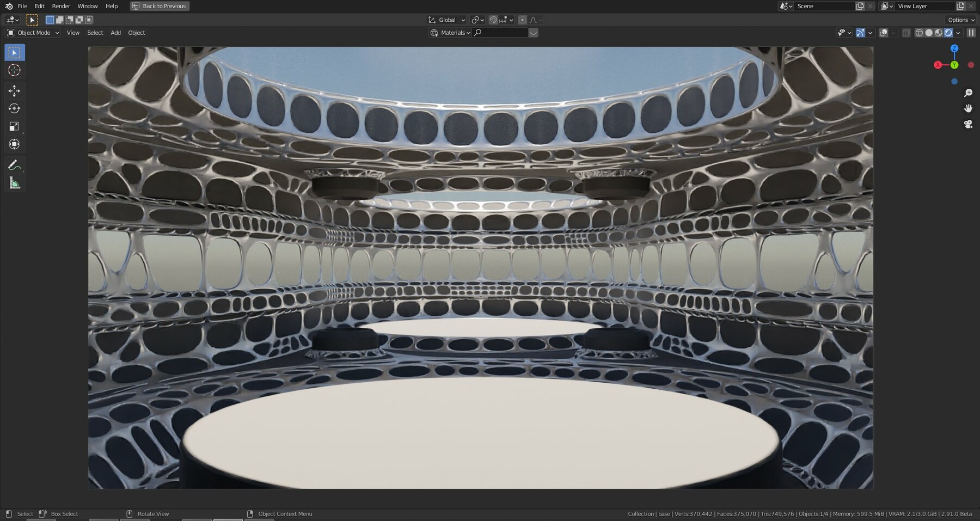
Task: Create a new scene with the copy icon
Action: click(860, 6)
